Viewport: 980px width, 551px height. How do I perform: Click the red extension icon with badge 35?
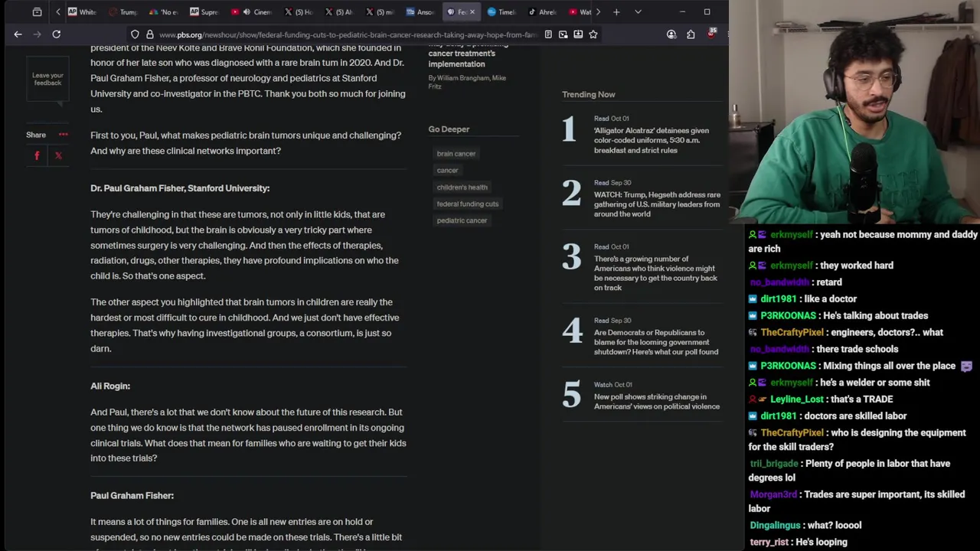(710, 34)
